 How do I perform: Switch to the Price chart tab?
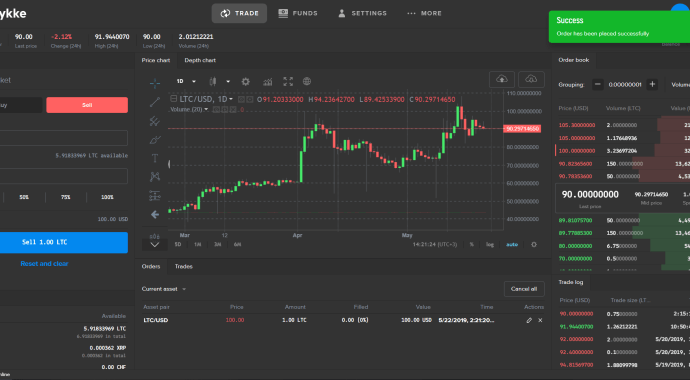point(156,60)
